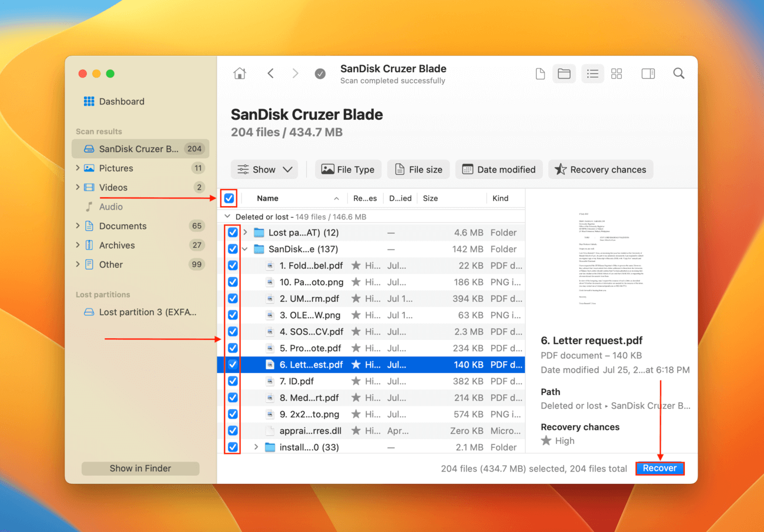
Task: Click the PDF icon of 7. ID.pdf
Action: (270, 381)
